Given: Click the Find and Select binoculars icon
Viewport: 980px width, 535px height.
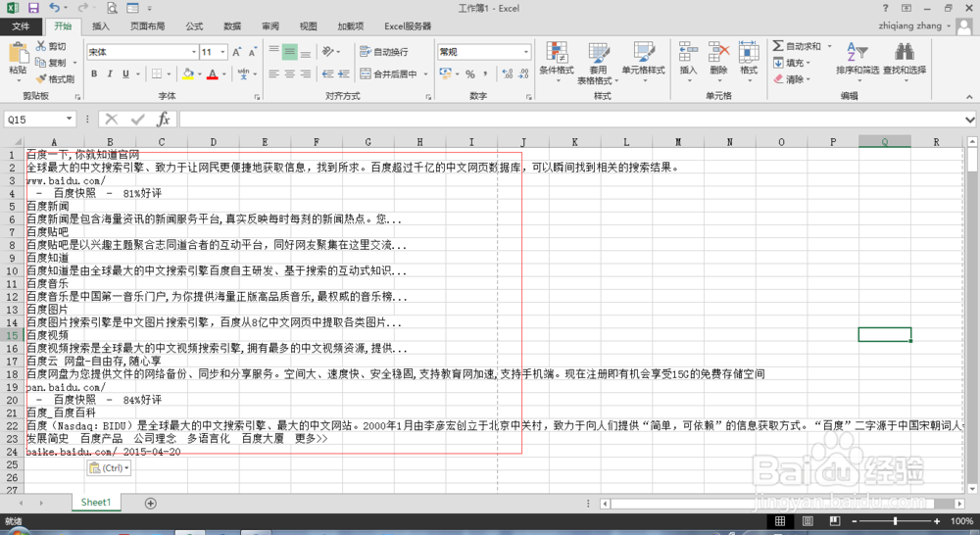Looking at the screenshot, I should pyautogui.click(x=904, y=52).
